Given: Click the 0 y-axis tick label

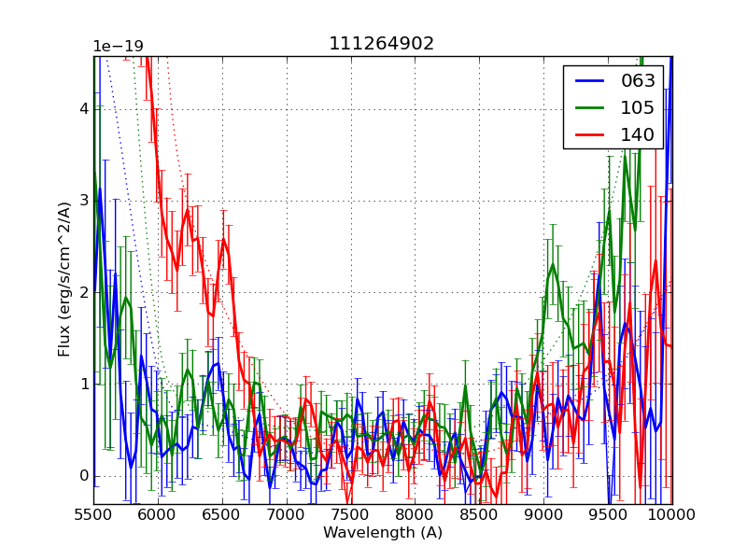Looking at the screenshot, I should click(82, 476).
